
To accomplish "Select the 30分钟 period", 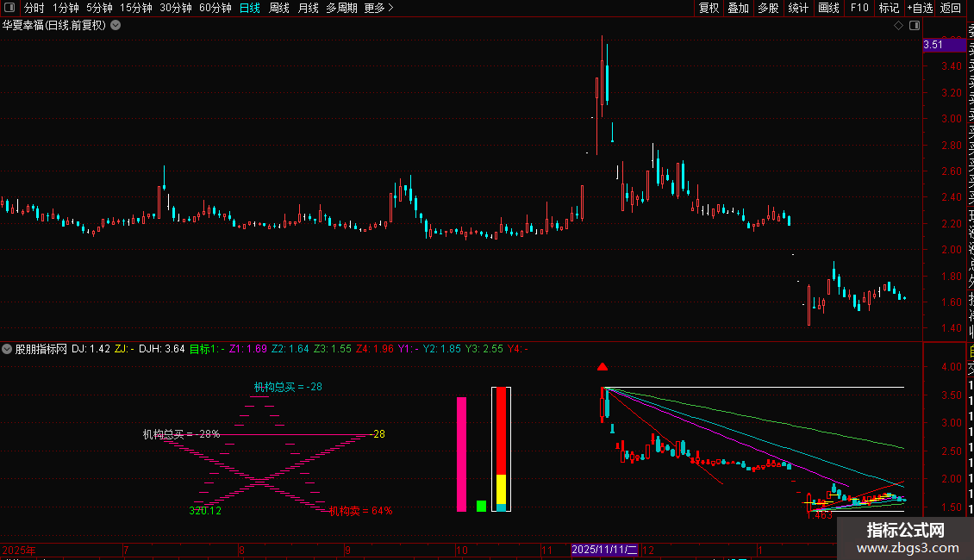I will [x=176, y=8].
